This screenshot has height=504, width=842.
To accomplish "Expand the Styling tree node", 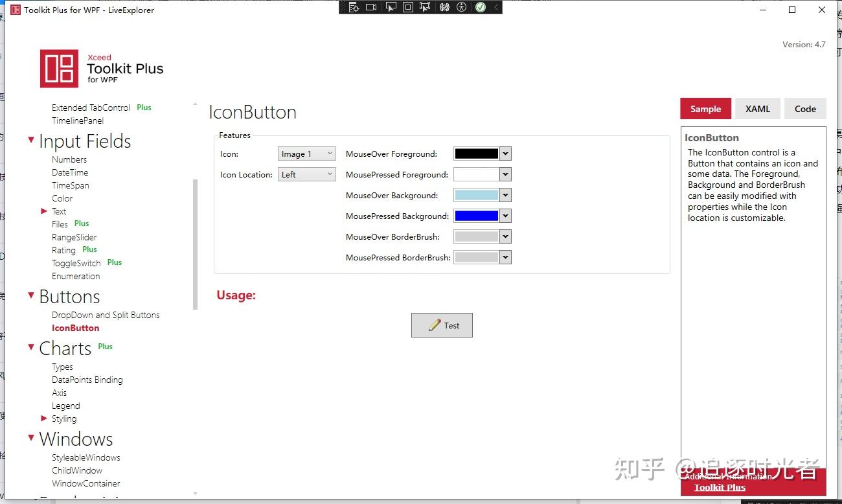I will [44, 418].
